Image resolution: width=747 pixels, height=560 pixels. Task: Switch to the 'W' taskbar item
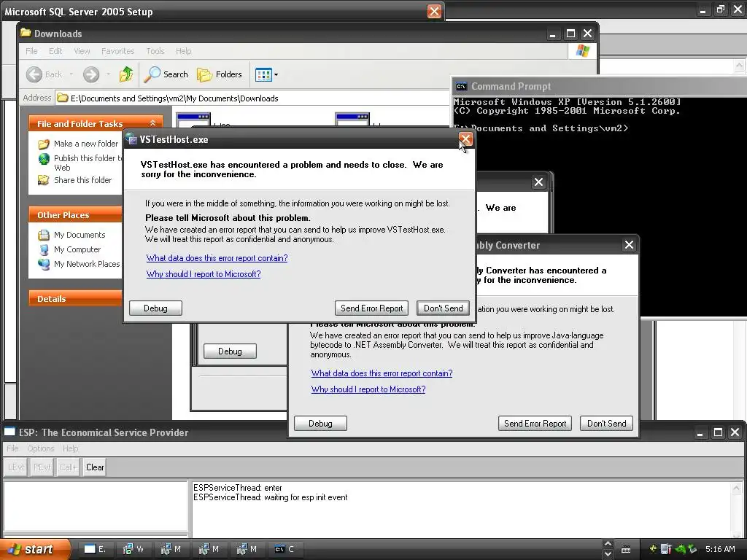133,549
